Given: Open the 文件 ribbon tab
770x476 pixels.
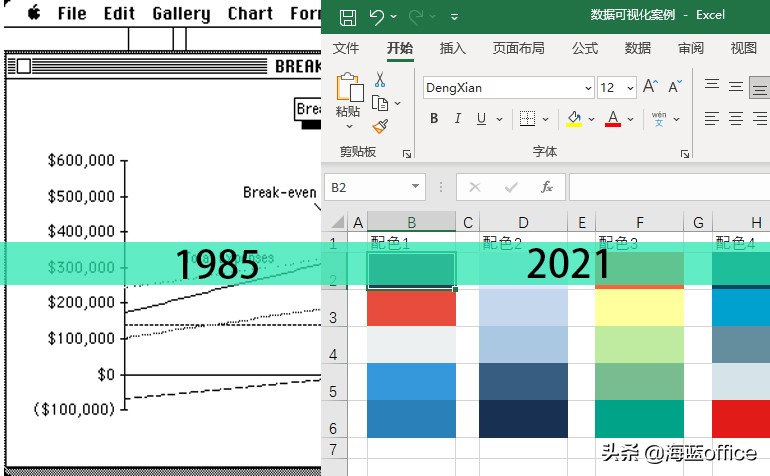Looking at the screenshot, I should coord(346,48).
